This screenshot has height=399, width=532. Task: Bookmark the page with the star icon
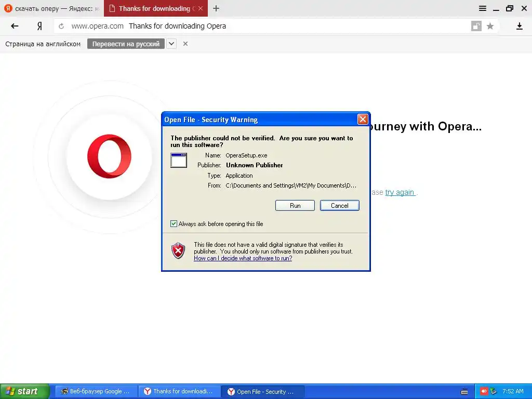(490, 26)
